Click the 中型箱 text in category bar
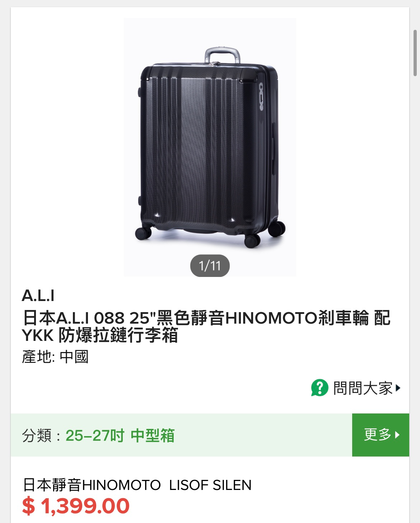Image resolution: width=420 pixels, height=523 pixels. point(153,436)
